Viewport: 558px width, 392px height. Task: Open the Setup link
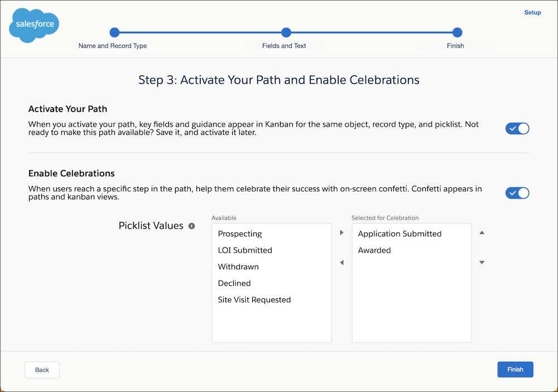(532, 12)
